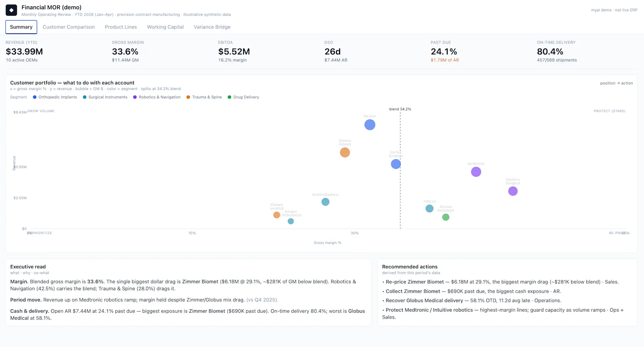Click the 'PROTECT (STARS)' quadrant label
644x347 pixels.
click(610, 111)
